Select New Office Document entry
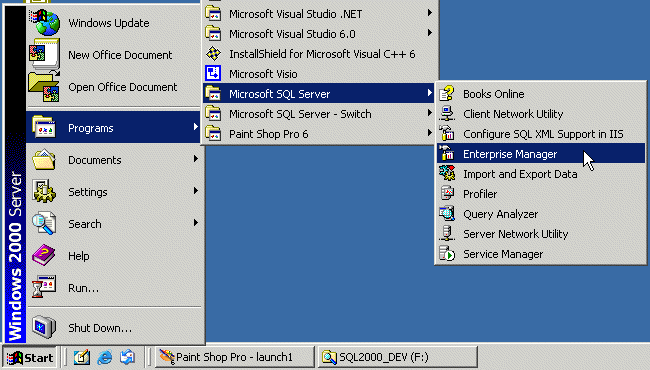Screen dimensions: 650x370 [114, 54]
